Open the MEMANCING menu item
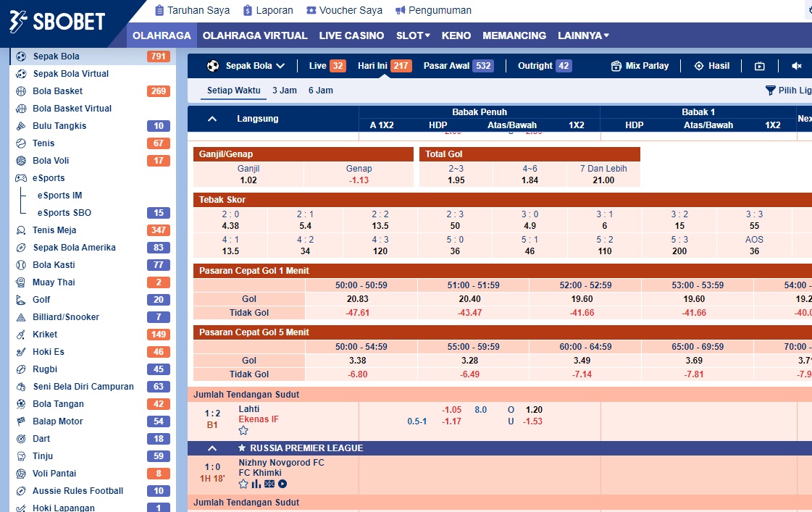Image resolution: width=812 pixels, height=512 pixels. 514,35
